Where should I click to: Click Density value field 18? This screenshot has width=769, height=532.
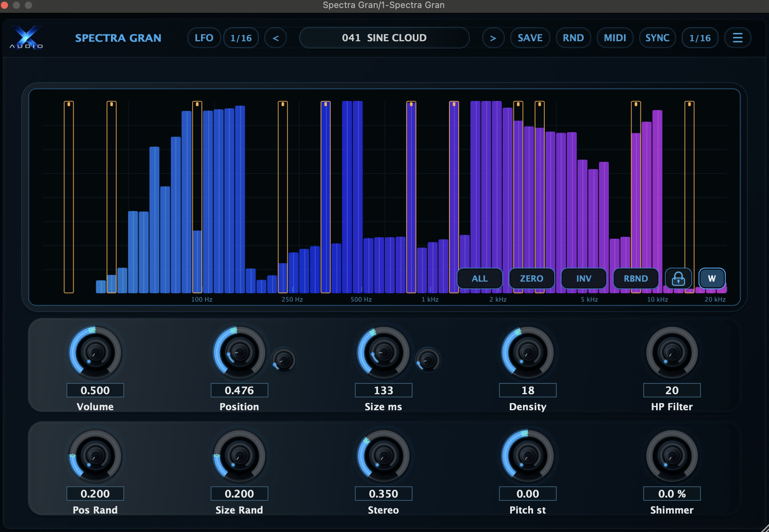(528, 390)
